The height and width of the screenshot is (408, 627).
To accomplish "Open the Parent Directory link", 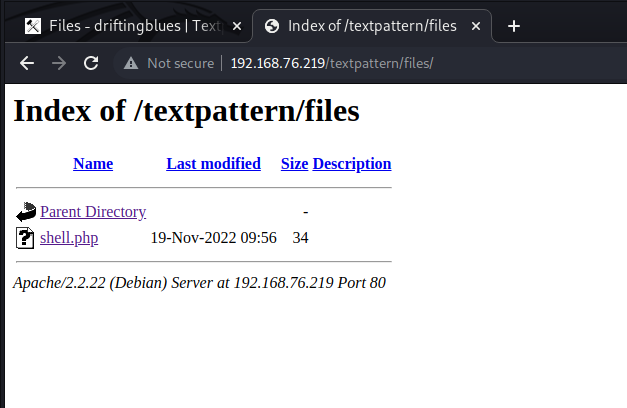I will 93,212.
